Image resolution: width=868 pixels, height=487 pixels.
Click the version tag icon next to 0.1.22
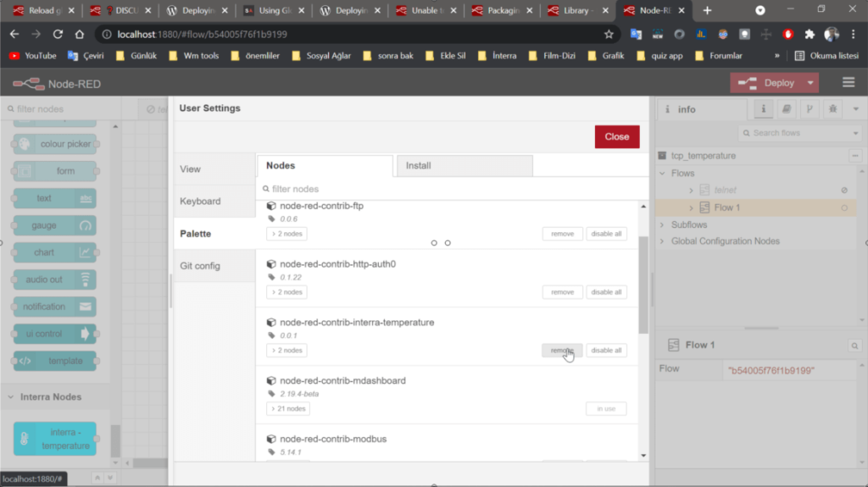271,277
